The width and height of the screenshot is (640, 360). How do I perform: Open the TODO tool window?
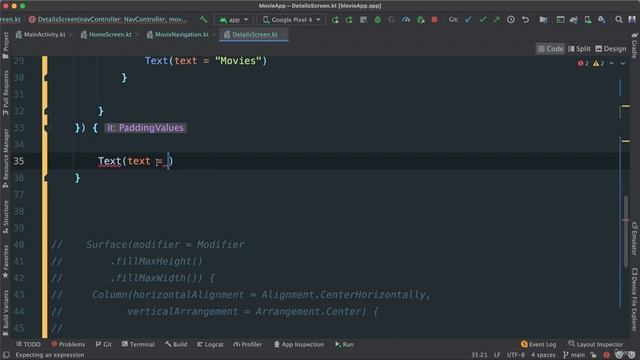coord(28,344)
